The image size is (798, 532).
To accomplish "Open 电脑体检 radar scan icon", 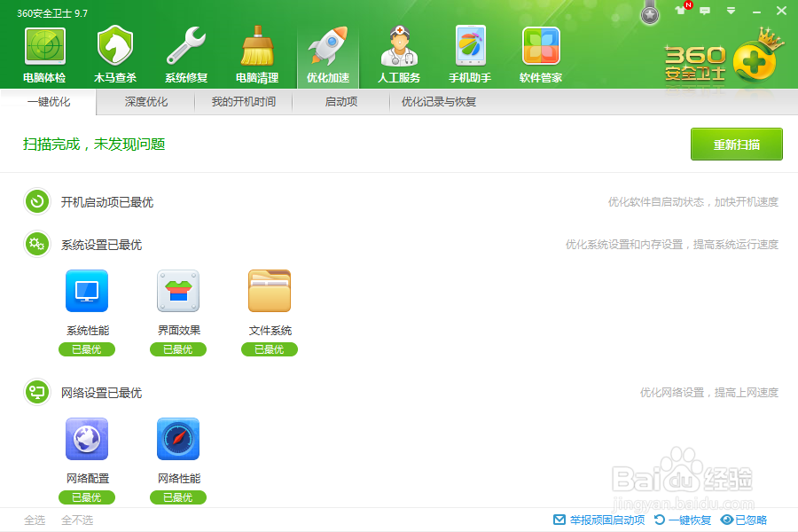I will [x=45, y=46].
